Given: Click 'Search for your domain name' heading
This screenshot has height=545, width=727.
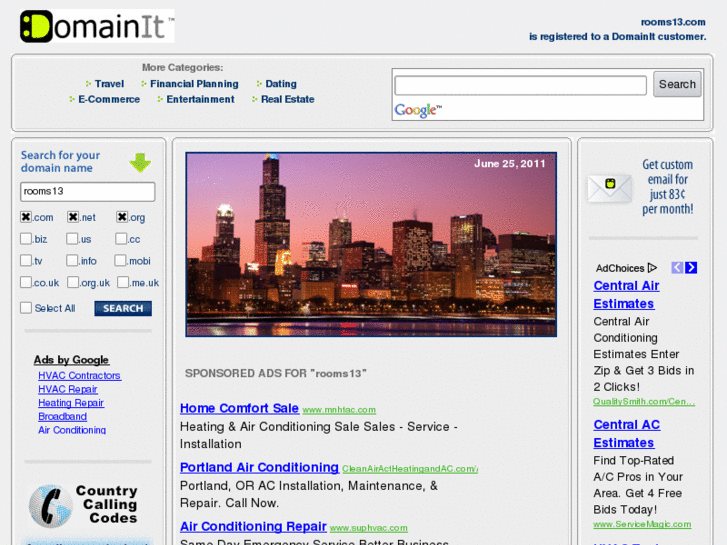Looking at the screenshot, I should pyautogui.click(x=60, y=161).
